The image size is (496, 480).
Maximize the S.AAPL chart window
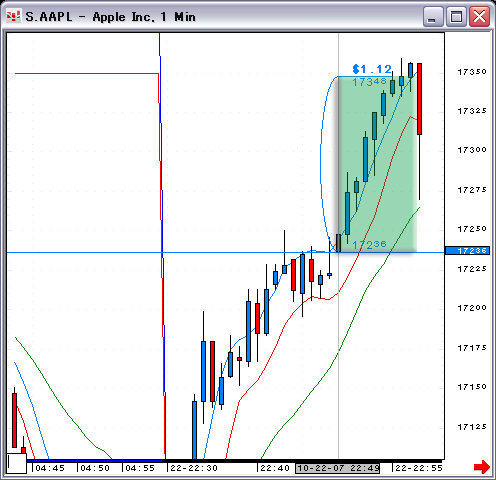(x=456, y=16)
